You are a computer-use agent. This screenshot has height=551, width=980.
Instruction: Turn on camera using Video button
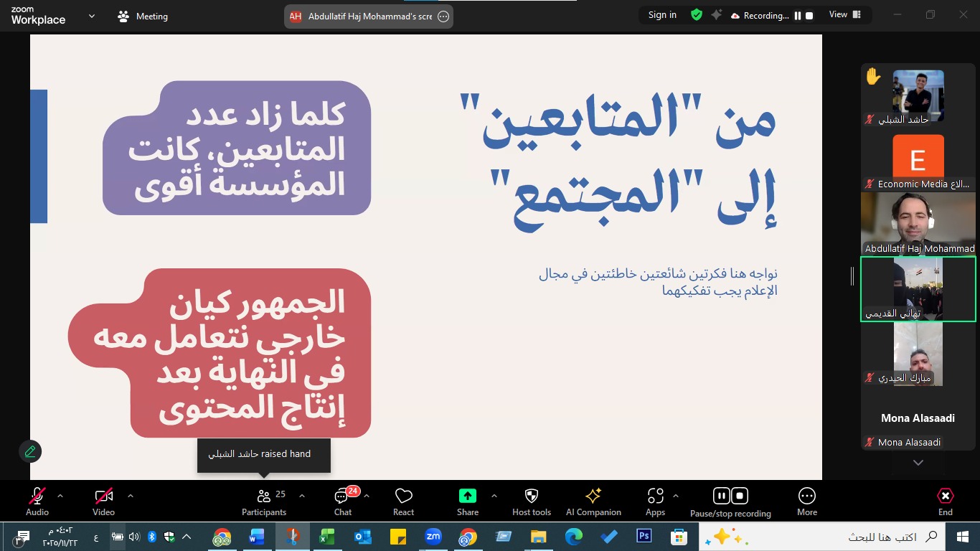pyautogui.click(x=103, y=501)
